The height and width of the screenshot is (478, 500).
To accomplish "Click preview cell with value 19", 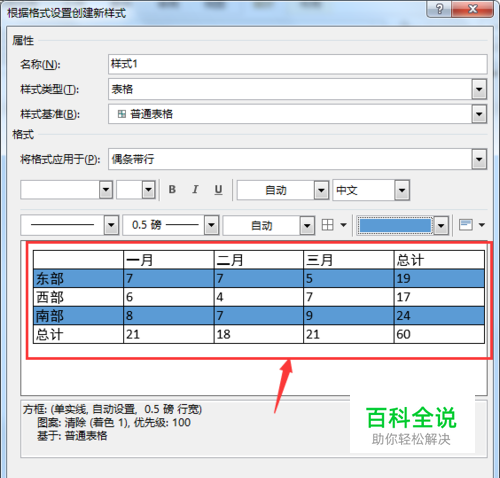I will [x=439, y=278].
